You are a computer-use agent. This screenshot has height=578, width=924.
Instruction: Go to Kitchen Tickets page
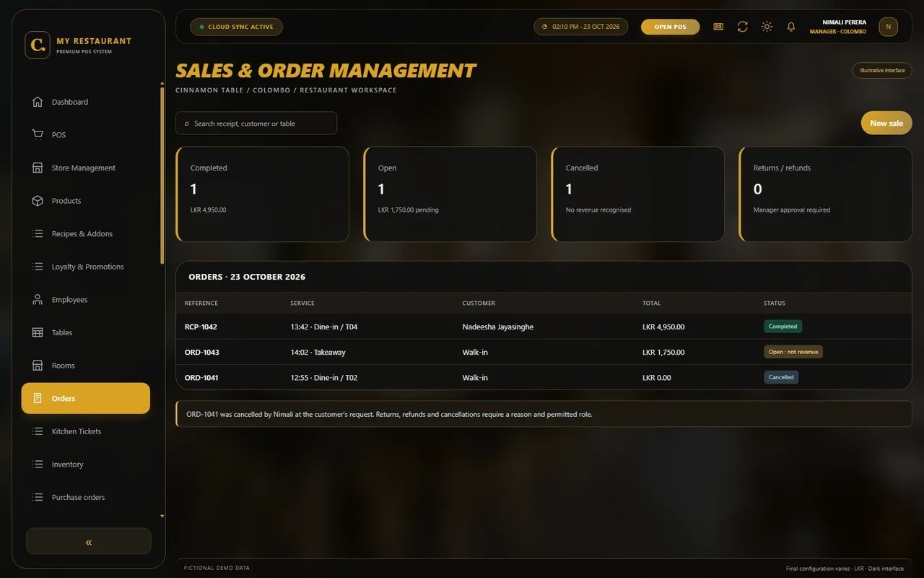coord(86,431)
